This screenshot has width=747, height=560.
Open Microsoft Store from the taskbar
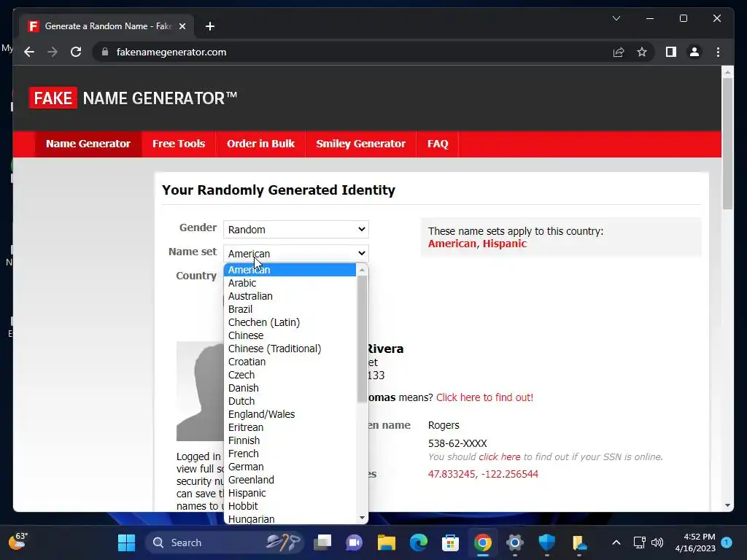point(450,542)
